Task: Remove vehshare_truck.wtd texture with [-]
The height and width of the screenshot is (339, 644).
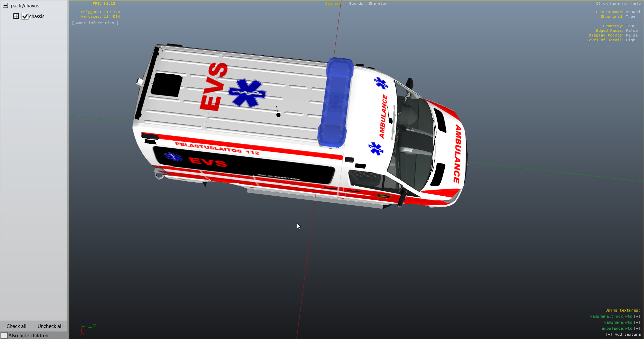Action: point(637,316)
